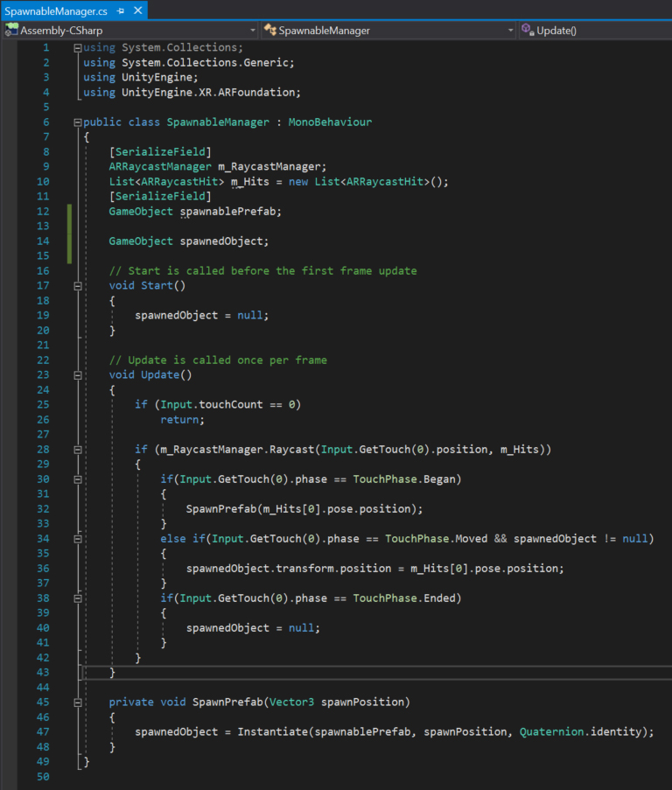Collapse the Update() method block
Screen dimensions: 672x790
pos(78,375)
